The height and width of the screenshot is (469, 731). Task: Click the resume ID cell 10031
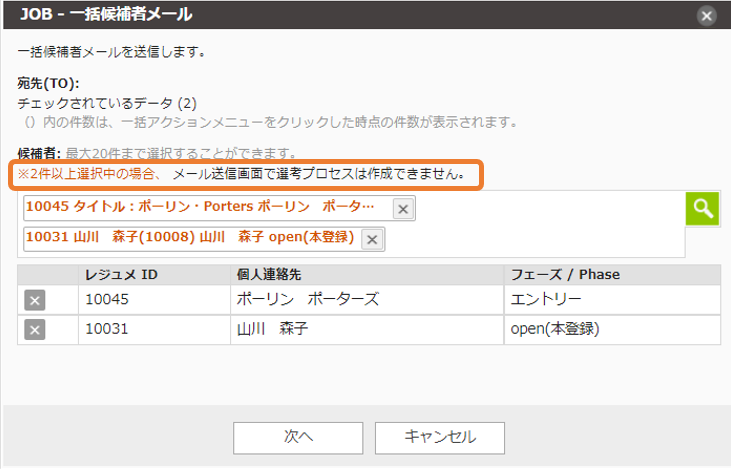click(x=154, y=330)
